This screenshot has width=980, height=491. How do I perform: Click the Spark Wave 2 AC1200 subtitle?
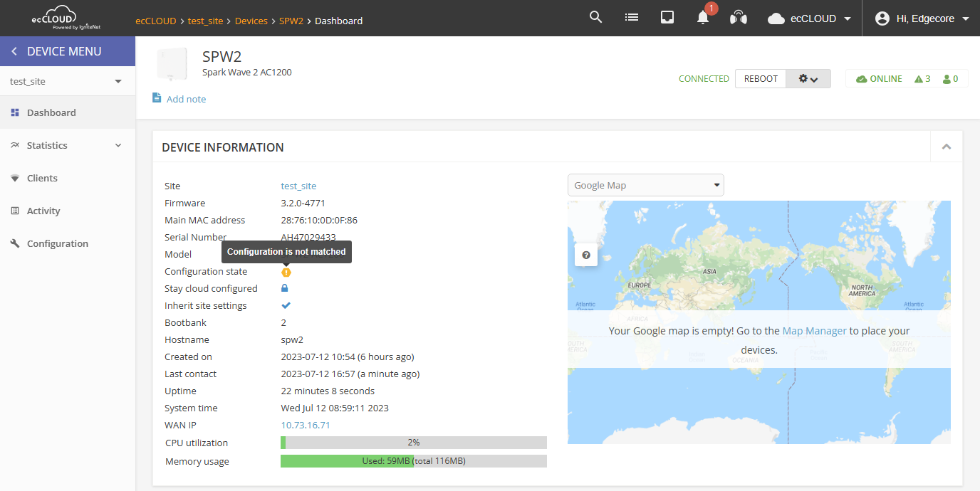click(x=247, y=72)
